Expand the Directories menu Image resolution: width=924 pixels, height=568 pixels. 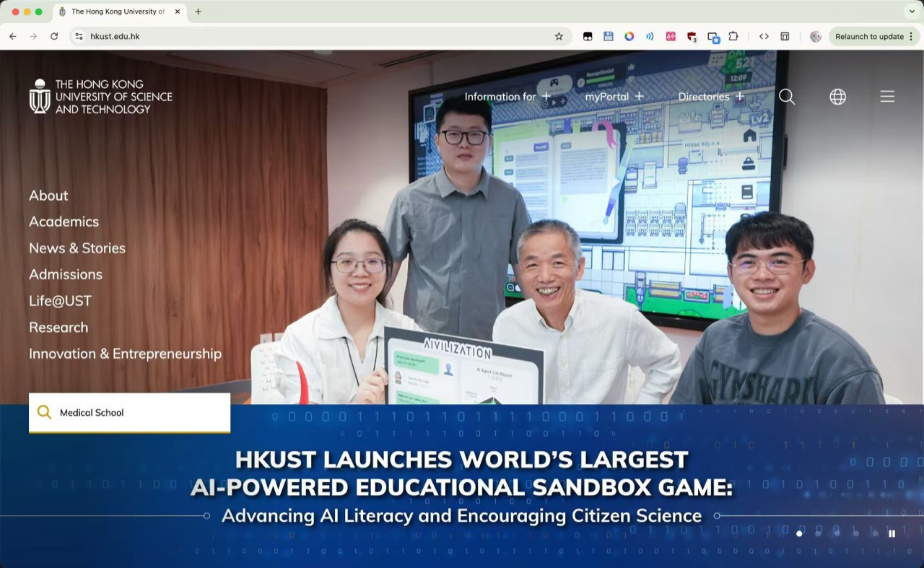711,97
